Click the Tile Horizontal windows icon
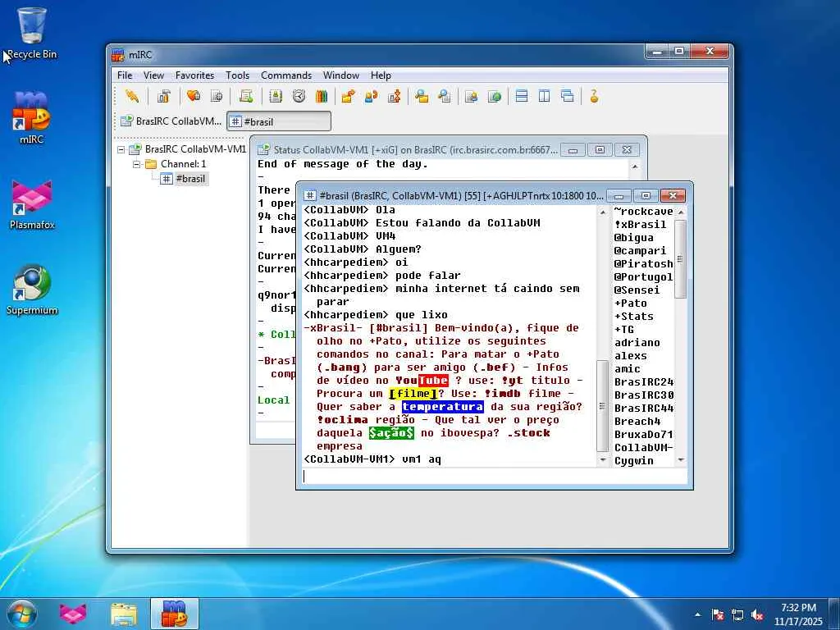 coord(521,97)
